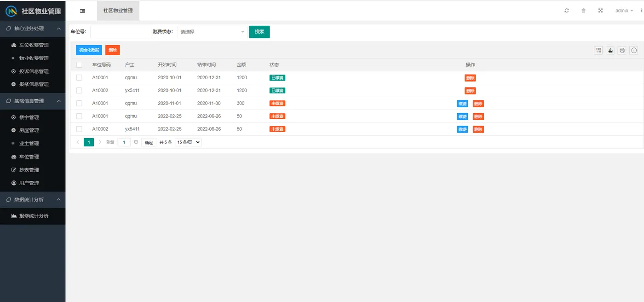Click the trash icon in top bar

pyautogui.click(x=583, y=11)
